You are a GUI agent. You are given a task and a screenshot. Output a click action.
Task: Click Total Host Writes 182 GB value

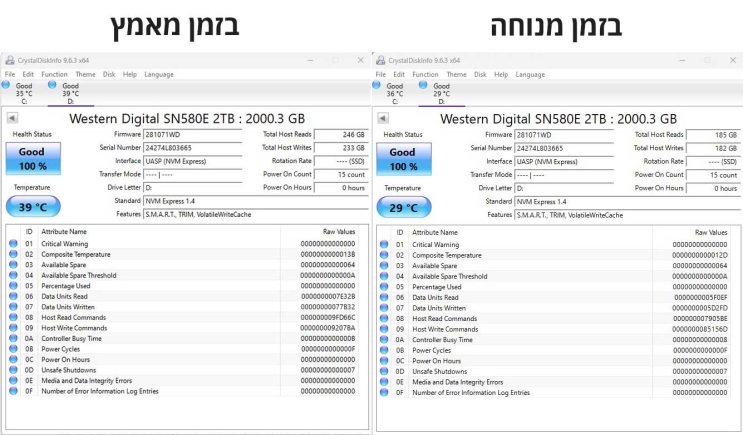(x=713, y=148)
